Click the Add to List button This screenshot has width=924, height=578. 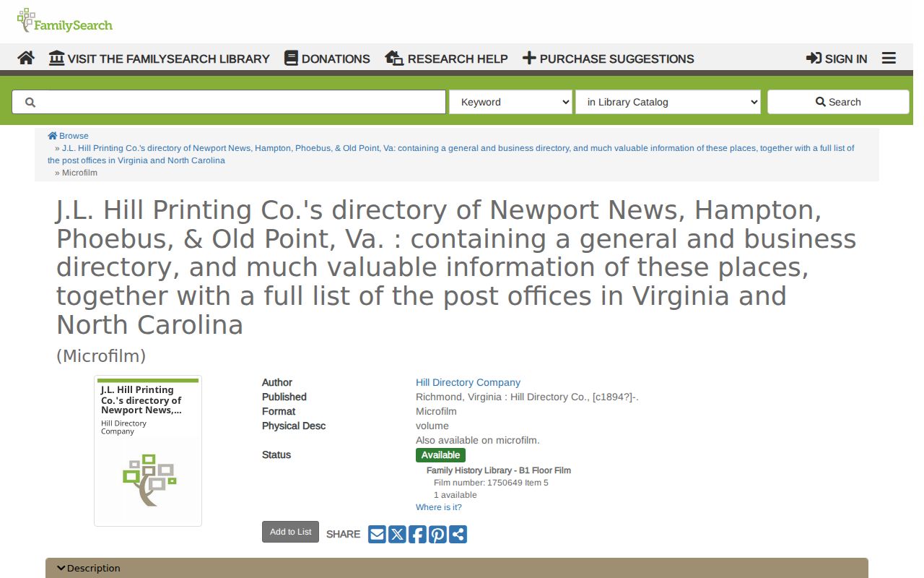pos(290,532)
